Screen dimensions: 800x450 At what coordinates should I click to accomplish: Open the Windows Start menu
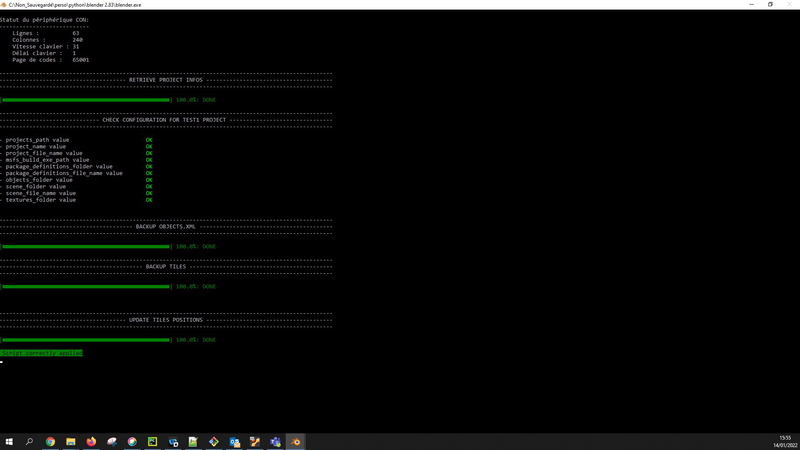click(8, 441)
